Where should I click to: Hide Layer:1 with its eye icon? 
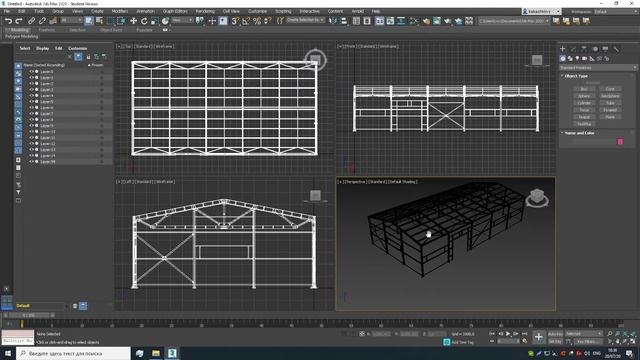[31, 78]
